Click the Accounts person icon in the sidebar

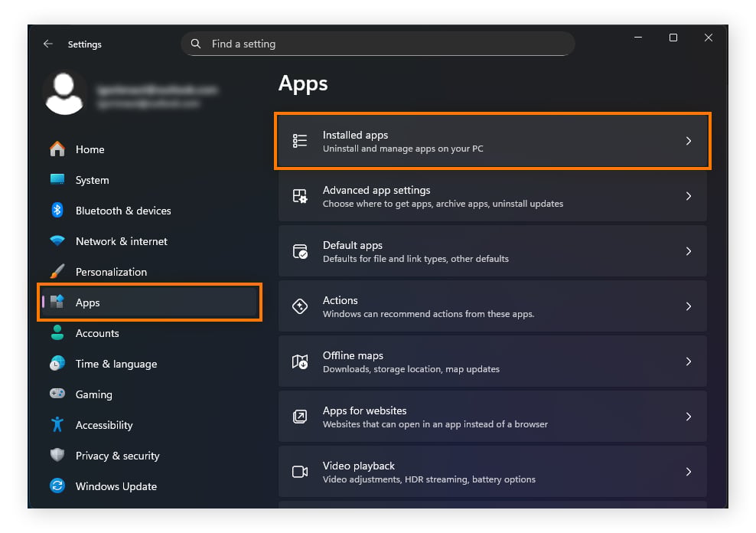point(57,333)
